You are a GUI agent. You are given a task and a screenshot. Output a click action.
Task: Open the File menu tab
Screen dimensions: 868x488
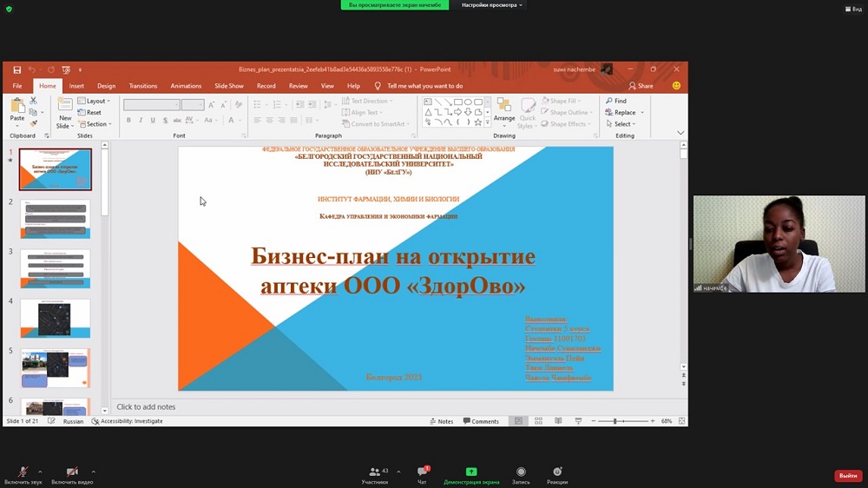coord(17,86)
